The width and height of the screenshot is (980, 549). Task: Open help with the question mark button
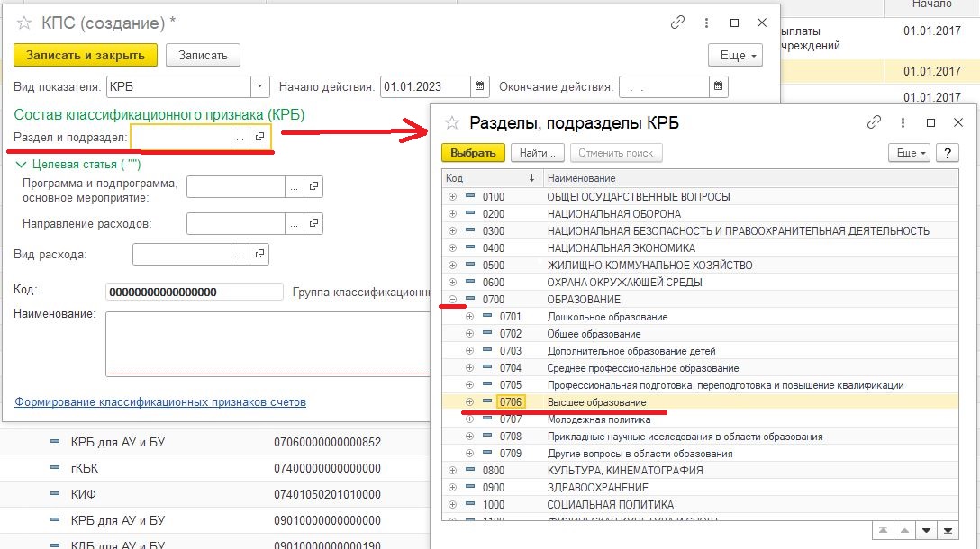(x=948, y=152)
